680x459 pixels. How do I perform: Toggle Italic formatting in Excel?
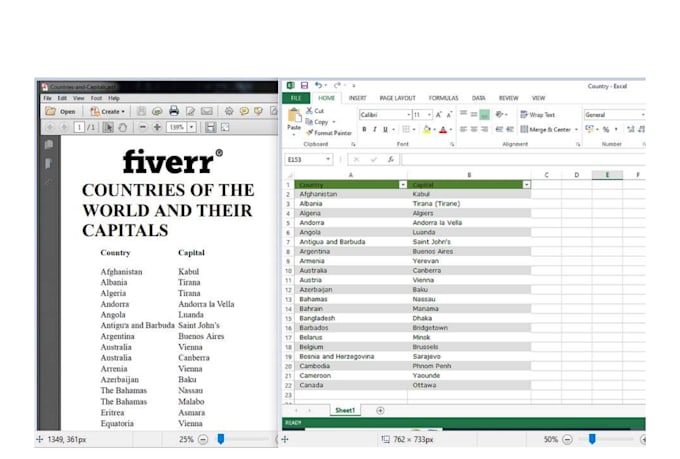point(374,129)
